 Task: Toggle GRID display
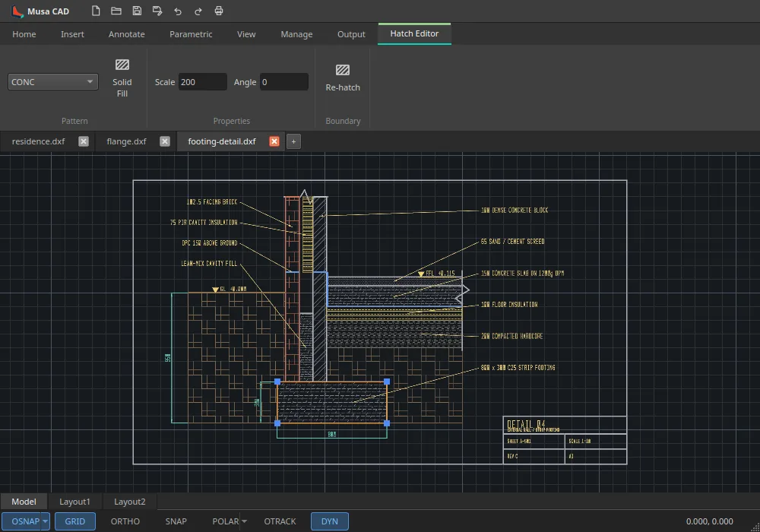[x=75, y=521]
